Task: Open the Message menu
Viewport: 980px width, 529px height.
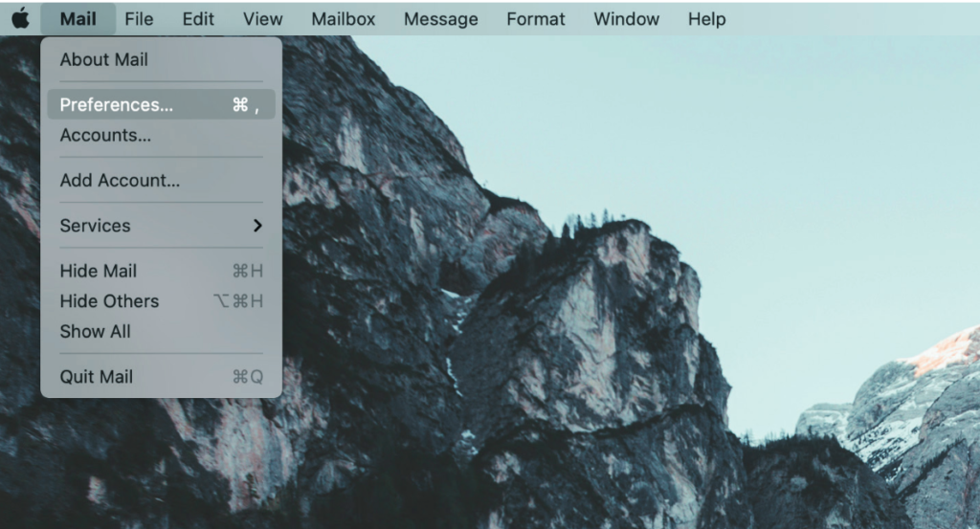Action: [x=440, y=19]
